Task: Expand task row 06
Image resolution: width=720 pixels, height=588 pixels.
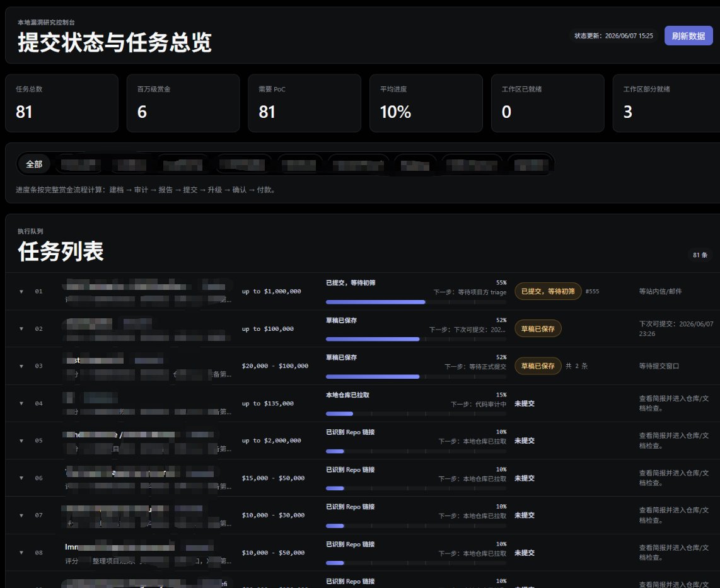Action: click(21, 478)
